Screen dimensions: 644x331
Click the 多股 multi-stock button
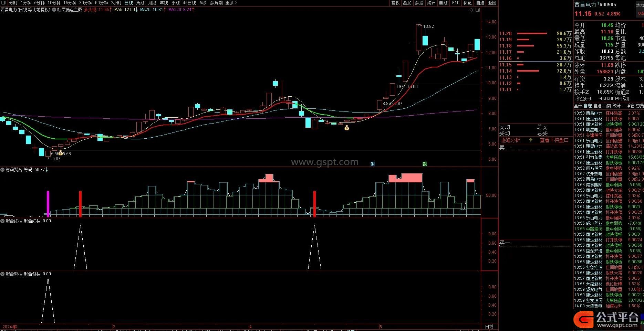419,3
